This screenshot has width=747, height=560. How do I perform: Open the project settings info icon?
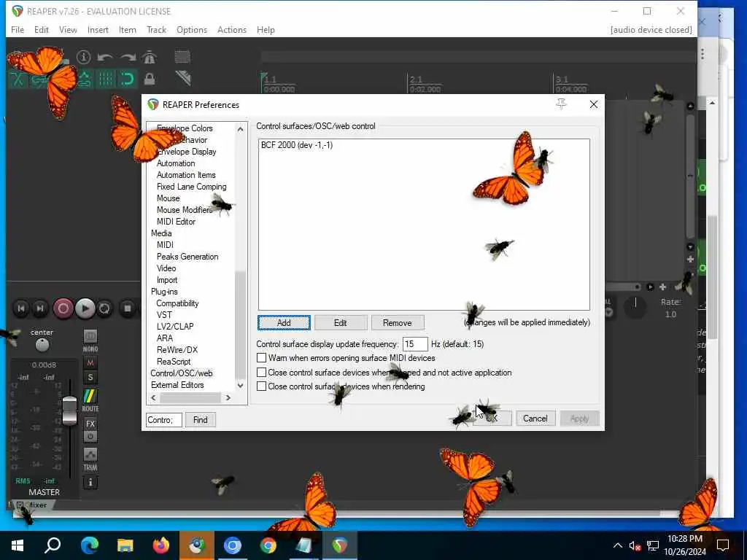click(x=83, y=57)
